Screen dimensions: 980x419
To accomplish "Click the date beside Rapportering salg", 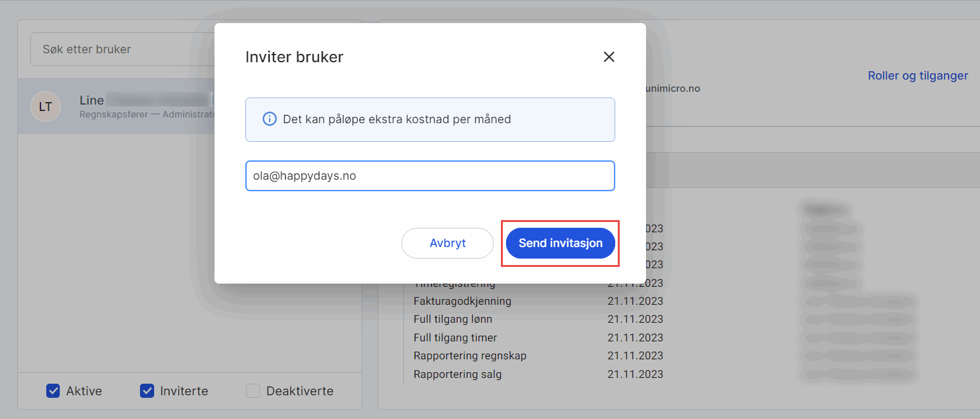I will pyautogui.click(x=635, y=374).
